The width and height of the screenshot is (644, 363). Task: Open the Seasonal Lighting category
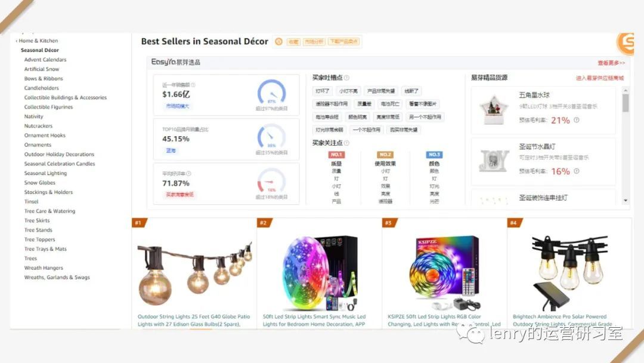coord(45,173)
